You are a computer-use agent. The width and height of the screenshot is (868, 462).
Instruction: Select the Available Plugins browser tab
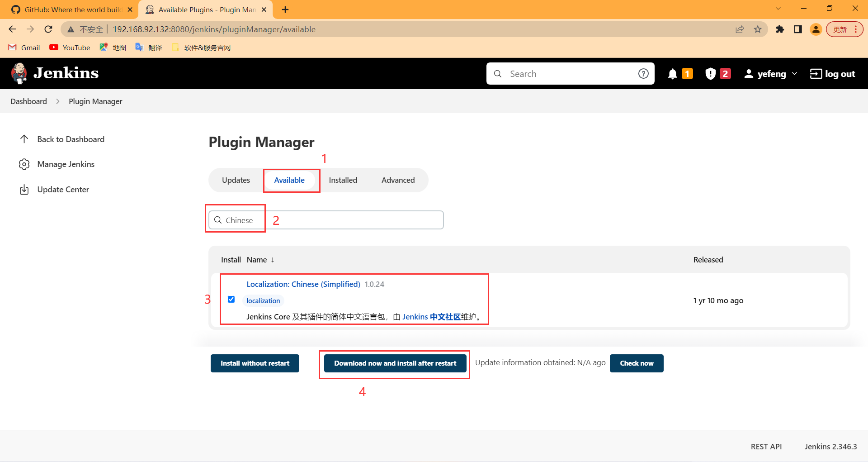point(205,10)
